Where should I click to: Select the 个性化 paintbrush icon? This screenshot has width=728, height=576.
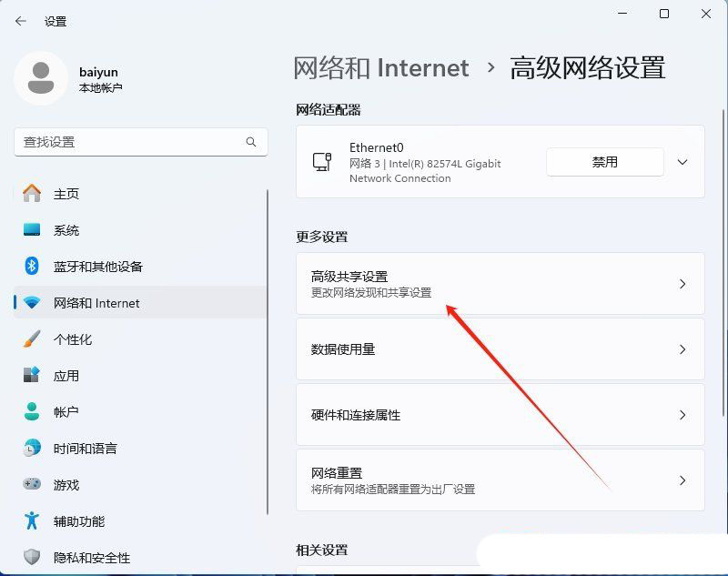31,339
